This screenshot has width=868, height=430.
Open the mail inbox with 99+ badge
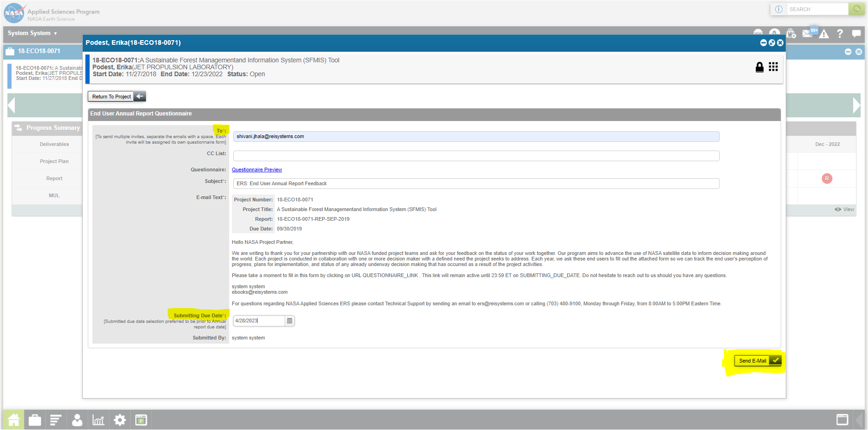pyautogui.click(x=808, y=33)
